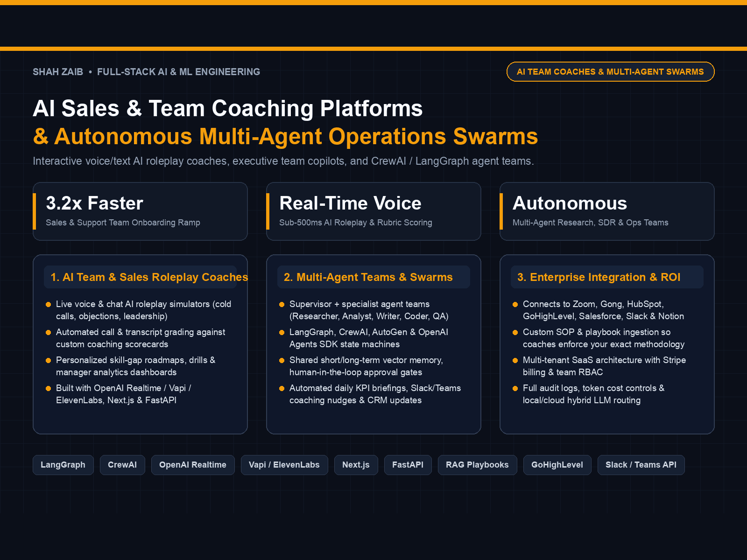Click bullet 'Automated call & transcript grading'
Image resolution: width=747 pixels, height=560 pixels.
coord(141,338)
